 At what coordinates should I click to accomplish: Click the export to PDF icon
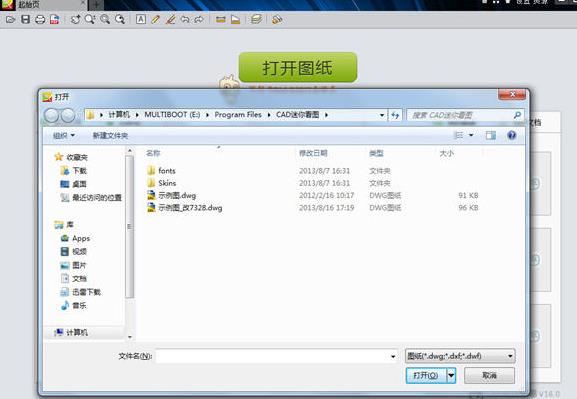coord(54,19)
